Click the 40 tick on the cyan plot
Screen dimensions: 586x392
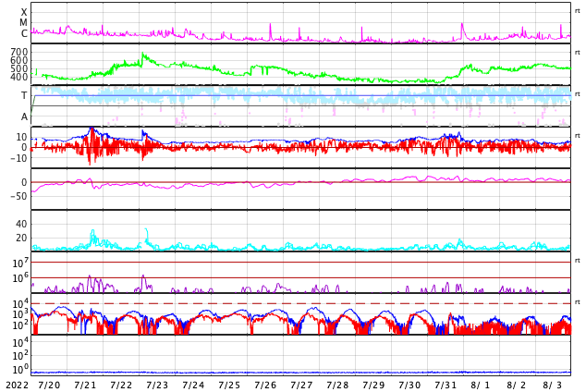click(22, 224)
